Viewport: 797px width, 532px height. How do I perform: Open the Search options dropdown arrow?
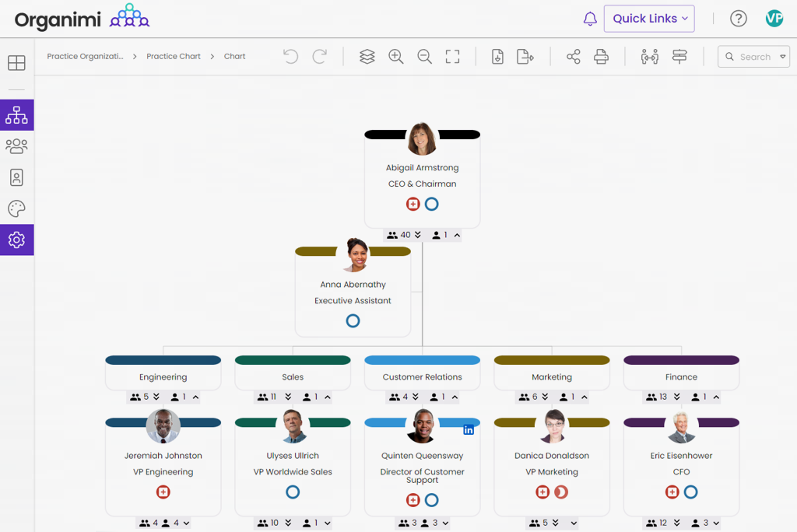pyautogui.click(x=783, y=57)
